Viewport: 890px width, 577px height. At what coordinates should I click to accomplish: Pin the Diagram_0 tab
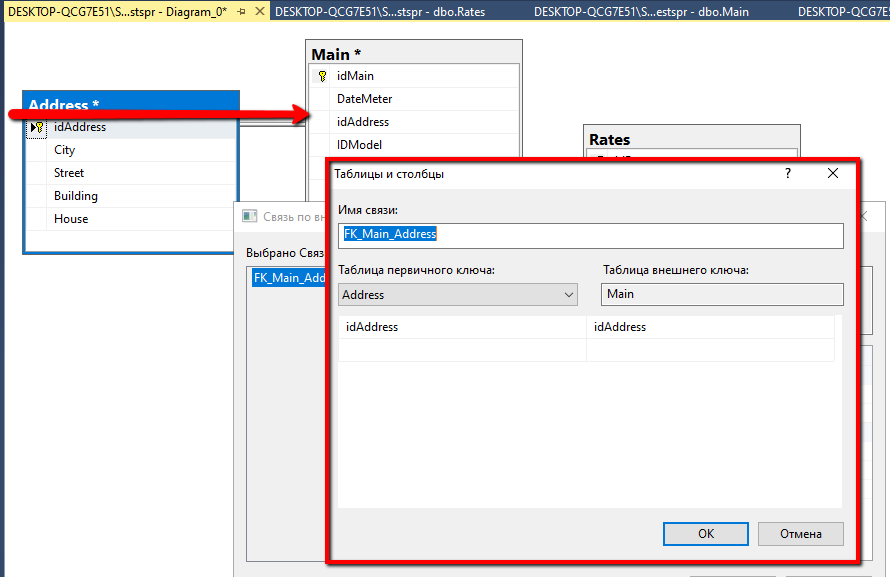tap(241, 11)
